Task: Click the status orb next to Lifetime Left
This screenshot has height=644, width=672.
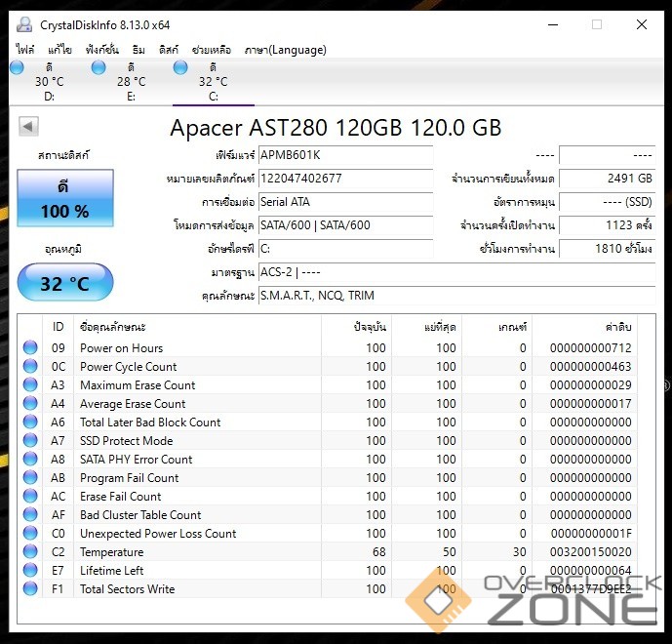Action: point(30,571)
